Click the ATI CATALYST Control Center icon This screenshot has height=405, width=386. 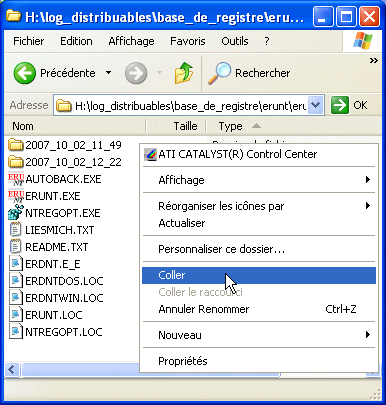[150, 155]
